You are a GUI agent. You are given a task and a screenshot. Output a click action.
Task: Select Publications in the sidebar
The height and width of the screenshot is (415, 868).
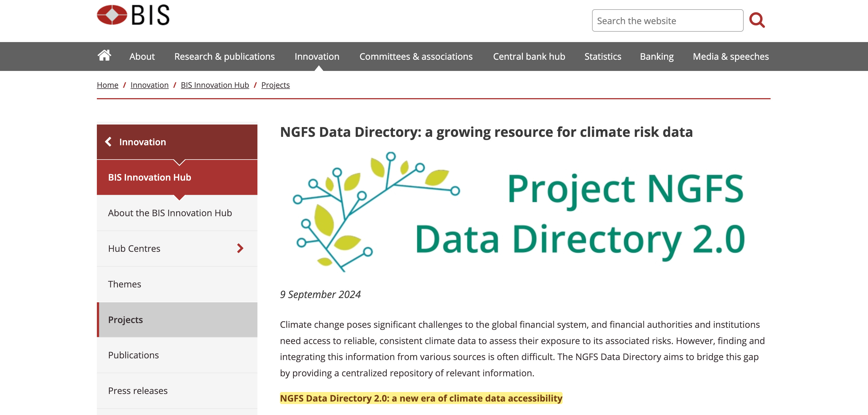133,355
